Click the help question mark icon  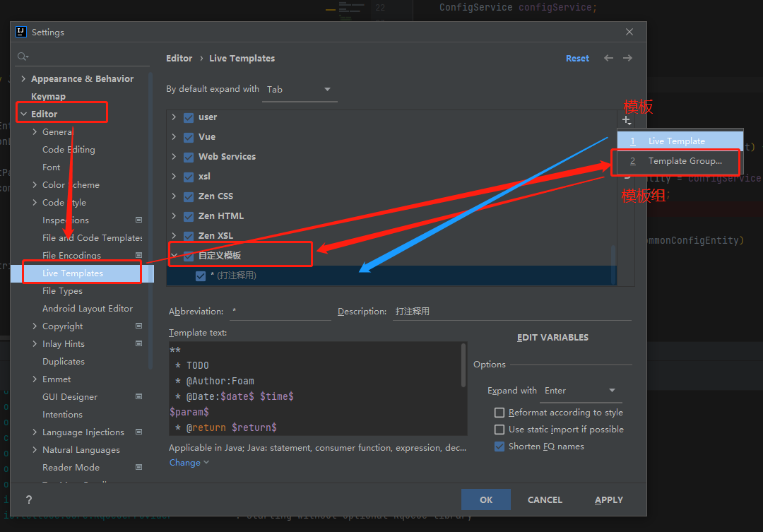(28, 500)
